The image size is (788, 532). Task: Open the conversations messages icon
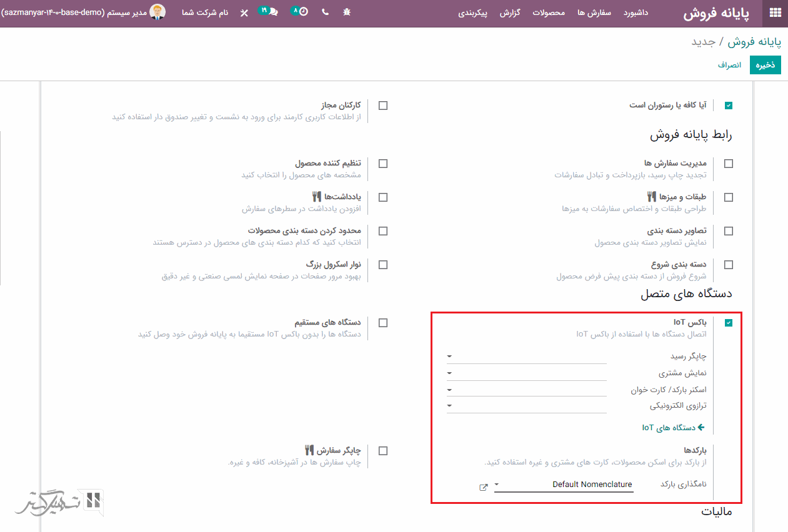(x=270, y=12)
